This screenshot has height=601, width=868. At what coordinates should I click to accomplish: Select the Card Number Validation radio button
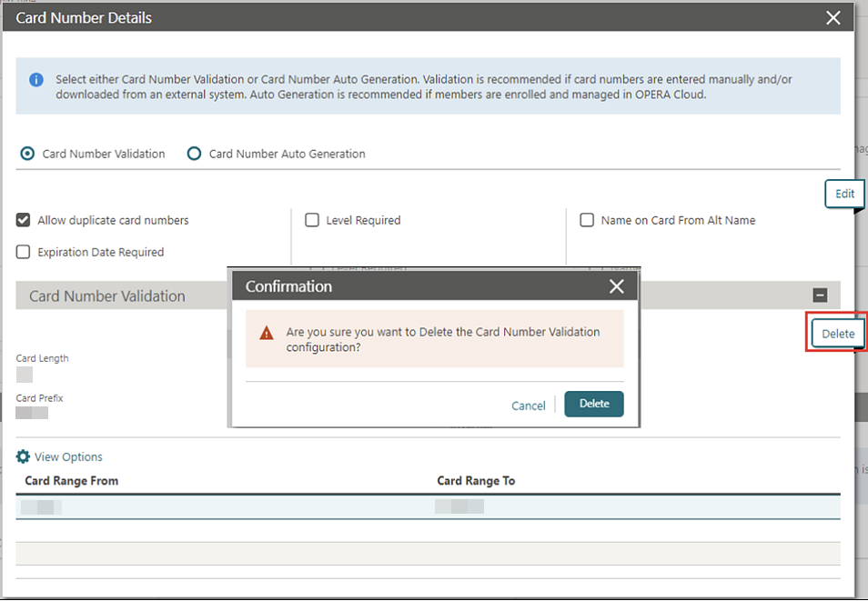(27, 154)
